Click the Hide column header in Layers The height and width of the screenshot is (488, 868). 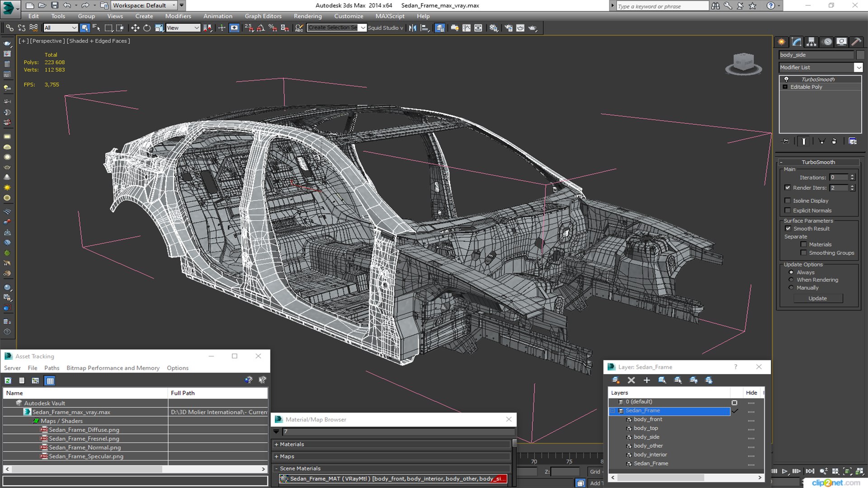[x=751, y=393]
